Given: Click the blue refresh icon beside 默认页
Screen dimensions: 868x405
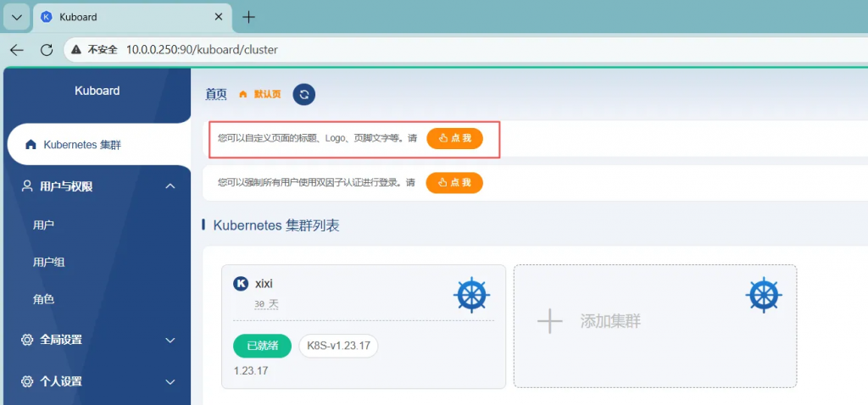Looking at the screenshot, I should pos(304,95).
